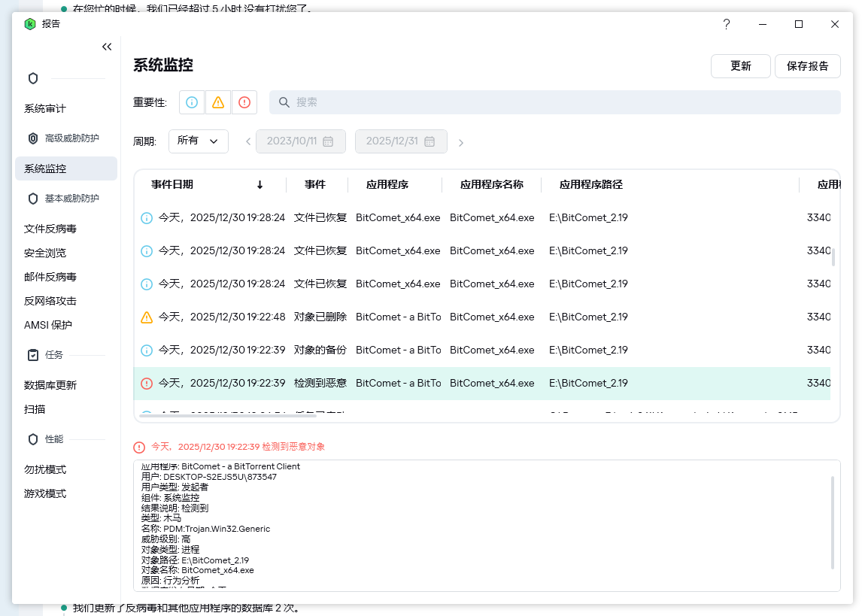Toggle the info severity filter icon
The height and width of the screenshot is (616, 865).
click(x=192, y=102)
